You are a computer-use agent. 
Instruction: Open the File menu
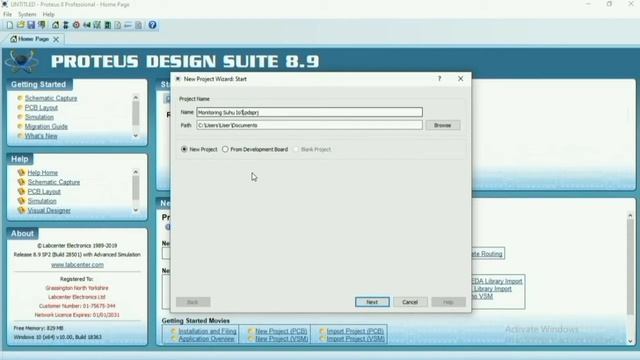(x=7, y=14)
